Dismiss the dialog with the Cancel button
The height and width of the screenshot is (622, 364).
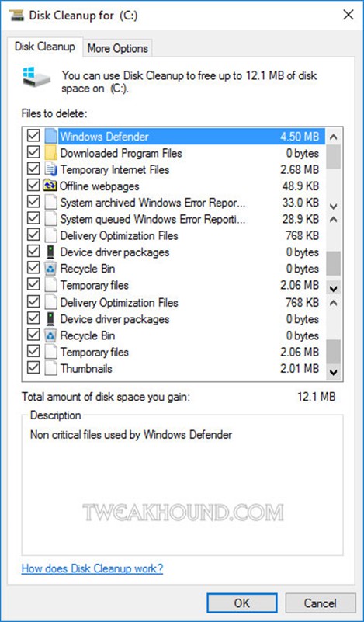point(321,603)
